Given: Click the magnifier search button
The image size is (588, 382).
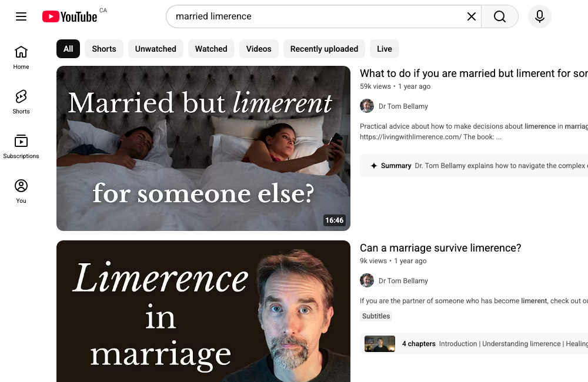Looking at the screenshot, I should [499, 16].
